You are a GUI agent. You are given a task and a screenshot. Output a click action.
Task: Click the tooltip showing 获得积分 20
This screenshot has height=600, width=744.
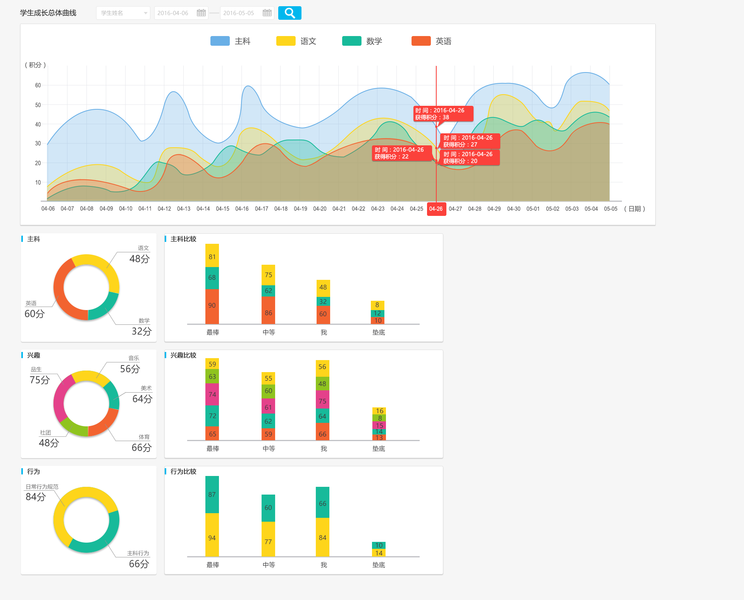[470, 157]
